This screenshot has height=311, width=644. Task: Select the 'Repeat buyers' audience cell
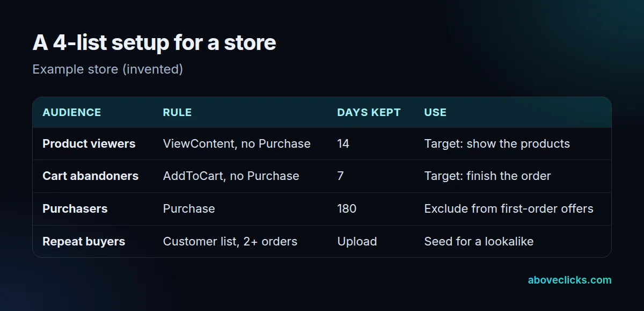84,242
